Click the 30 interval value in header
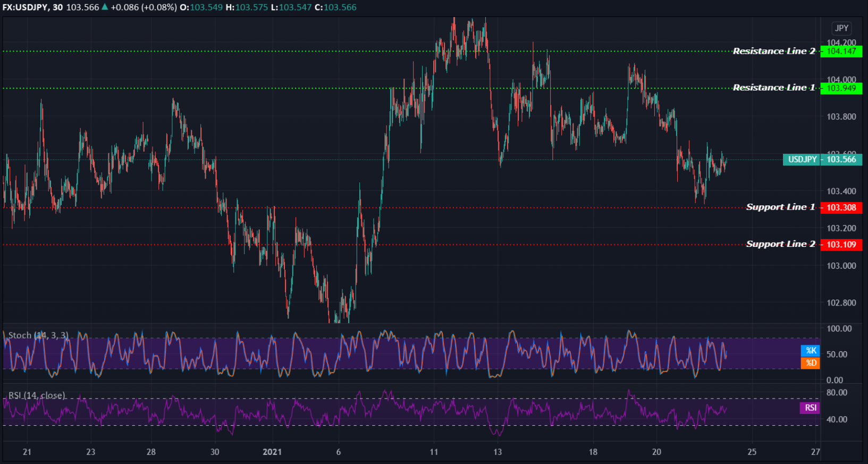This screenshot has height=464, width=868. (58, 7)
